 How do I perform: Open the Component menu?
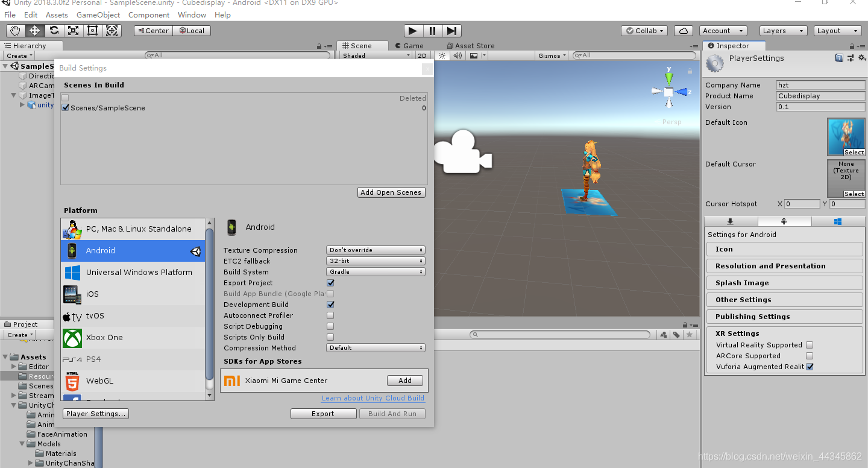[x=149, y=14]
